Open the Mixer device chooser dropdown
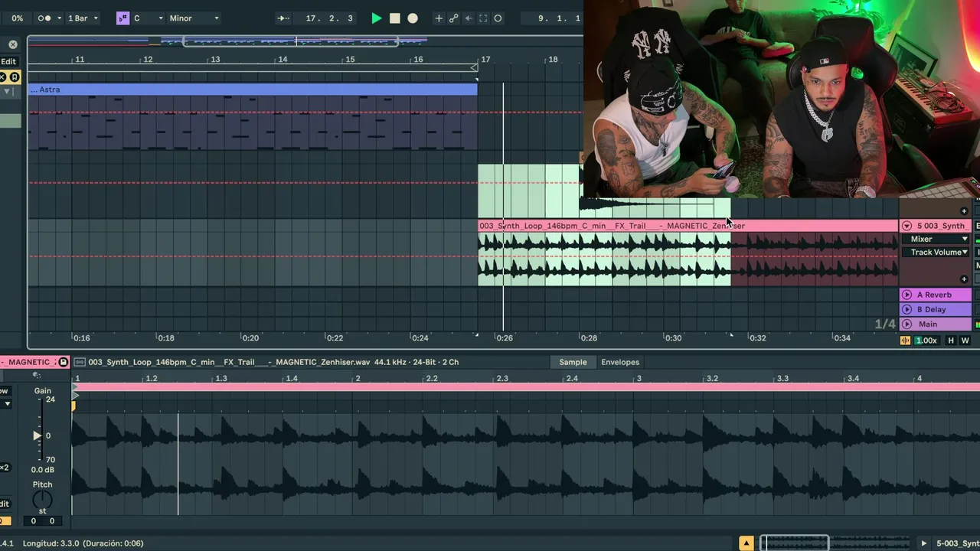Screen dimensions: 980x551 935,239
